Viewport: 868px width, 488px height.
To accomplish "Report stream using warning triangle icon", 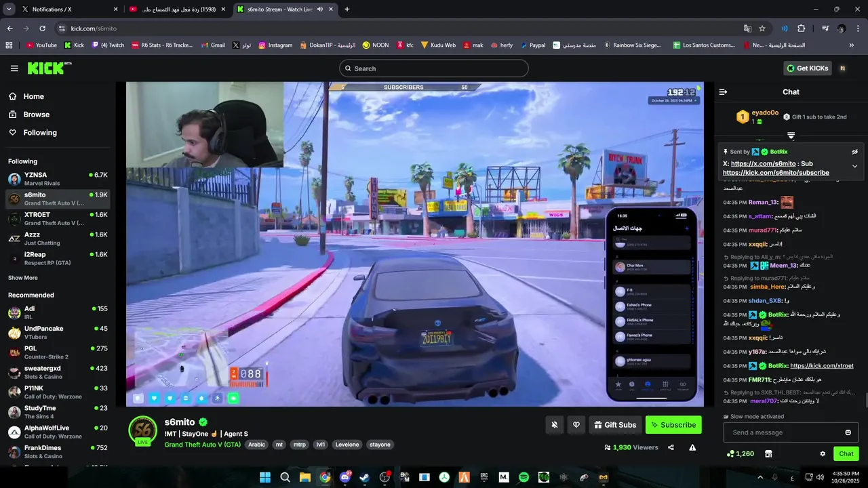I will [692, 447].
